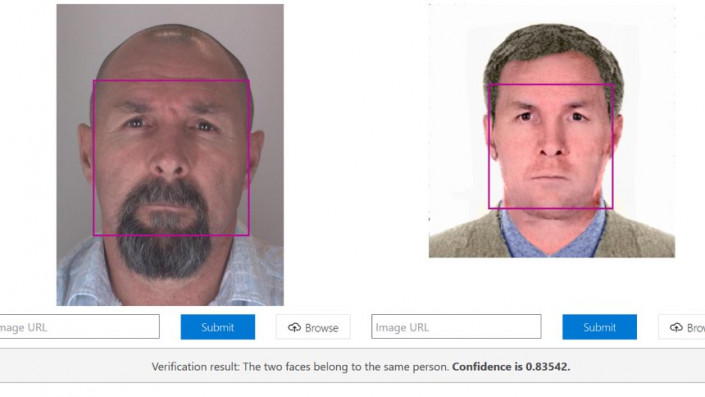Focus the left Image URL field
Screen dimensions: 705x397
(x=80, y=326)
